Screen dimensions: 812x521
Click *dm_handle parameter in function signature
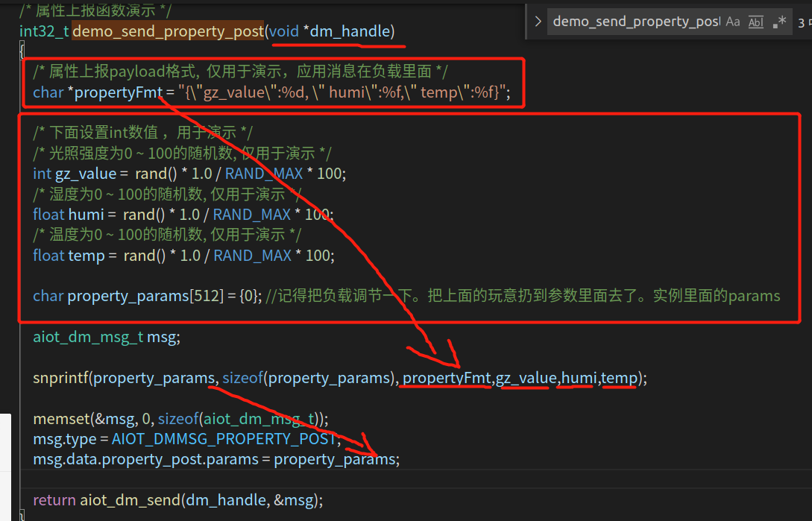click(347, 31)
